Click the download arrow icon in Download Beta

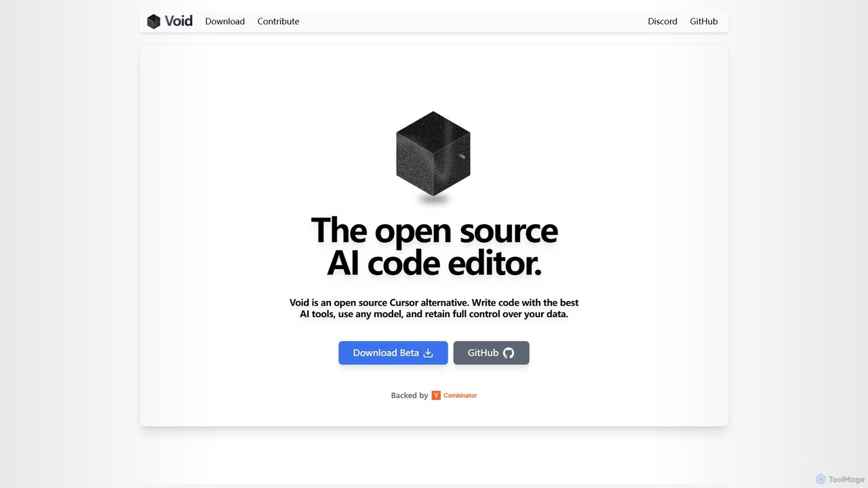tap(428, 352)
